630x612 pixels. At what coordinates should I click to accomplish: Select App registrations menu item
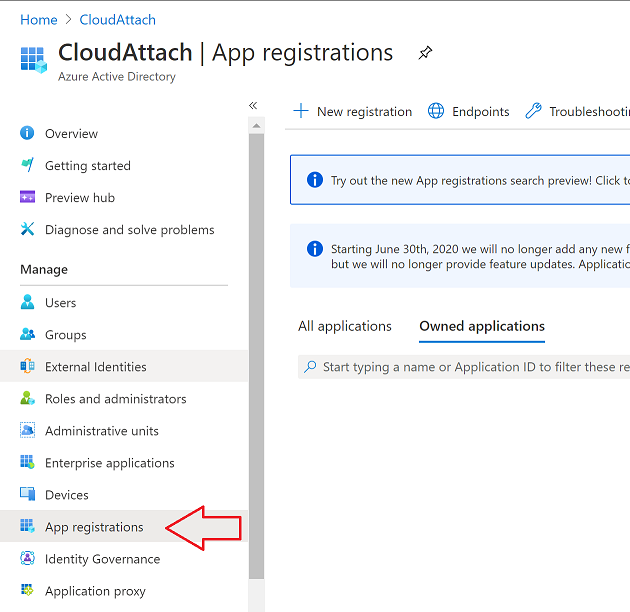[124, 526]
